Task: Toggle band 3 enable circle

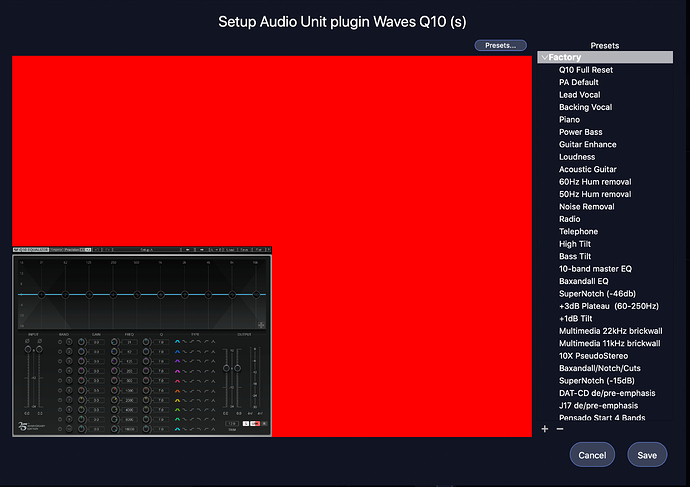Action: coord(60,361)
